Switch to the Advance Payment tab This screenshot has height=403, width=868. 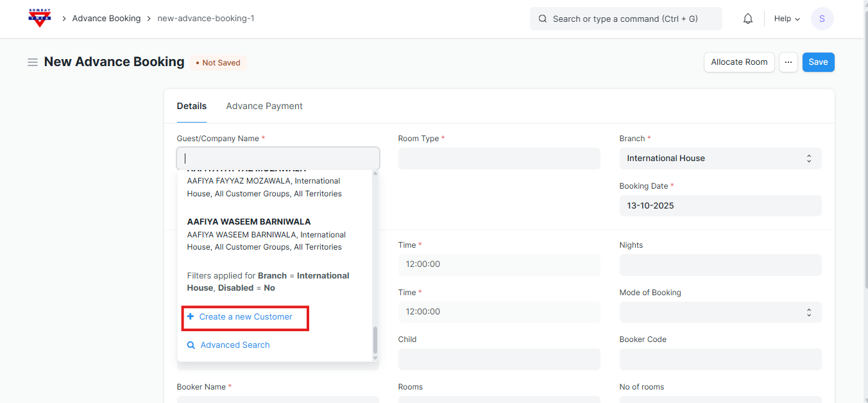tap(264, 106)
